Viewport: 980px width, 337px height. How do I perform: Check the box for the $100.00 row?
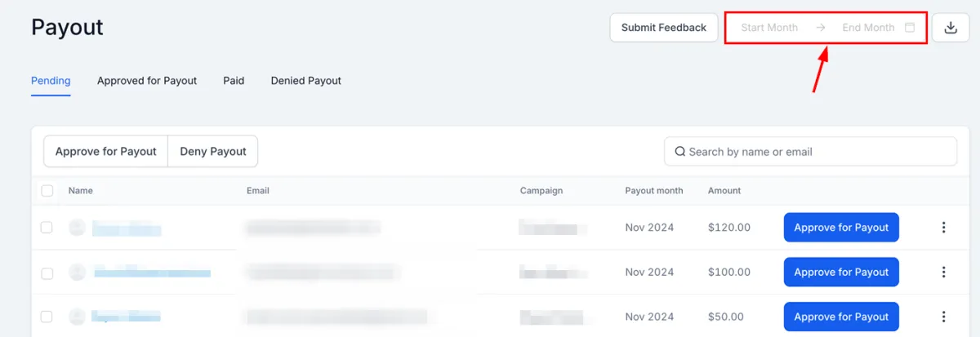click(x=47, y=273)
